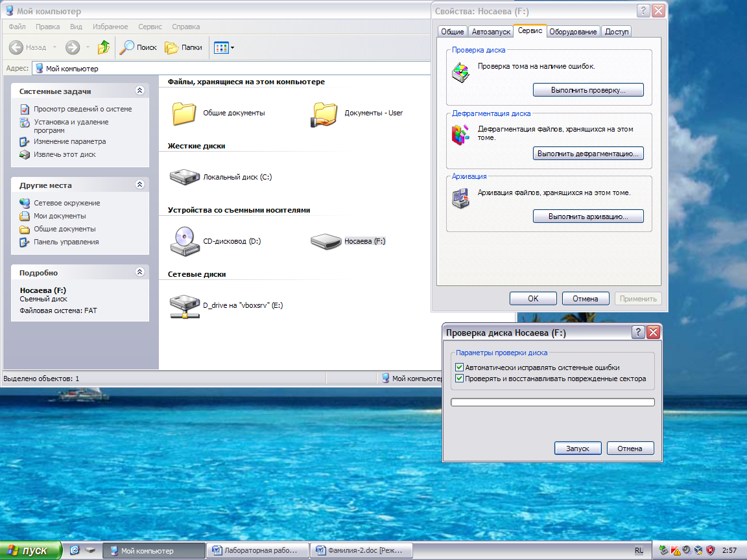Open the Forward button history dropdown arrow
The image size is (747, 560).
[x=88, y=47]
